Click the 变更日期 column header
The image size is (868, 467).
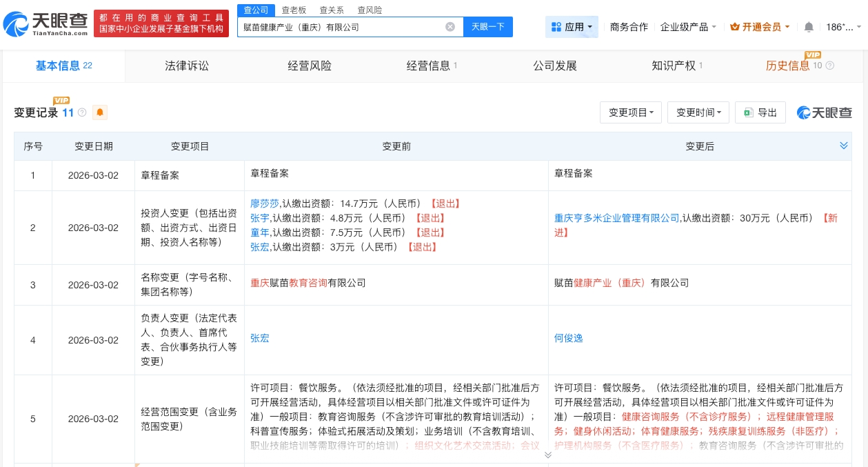[93, 146]
